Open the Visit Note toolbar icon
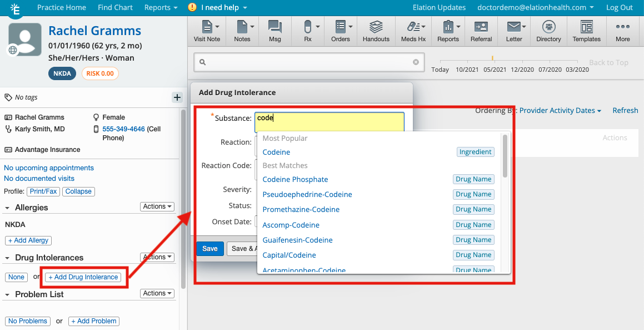The image size is (644, 330). coord(207,31)
